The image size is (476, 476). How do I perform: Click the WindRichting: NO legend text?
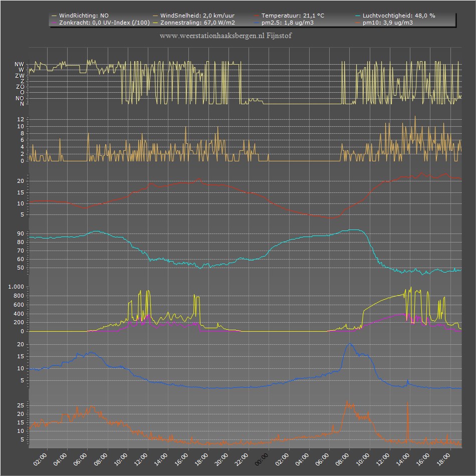pyautogui.click(x=84, y=16)
